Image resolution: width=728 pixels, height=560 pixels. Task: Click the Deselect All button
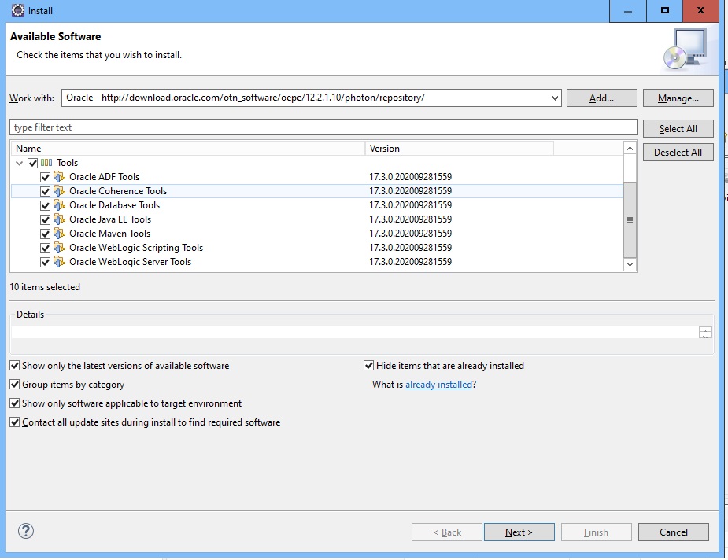pyautogui.click(x=678, y=152)
